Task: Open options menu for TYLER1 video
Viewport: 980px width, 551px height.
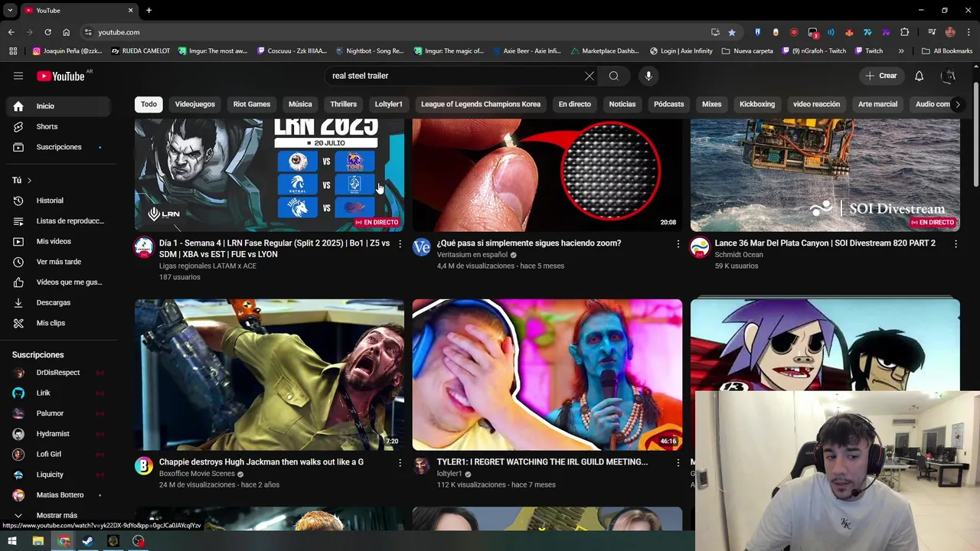Action: (678, 463)
